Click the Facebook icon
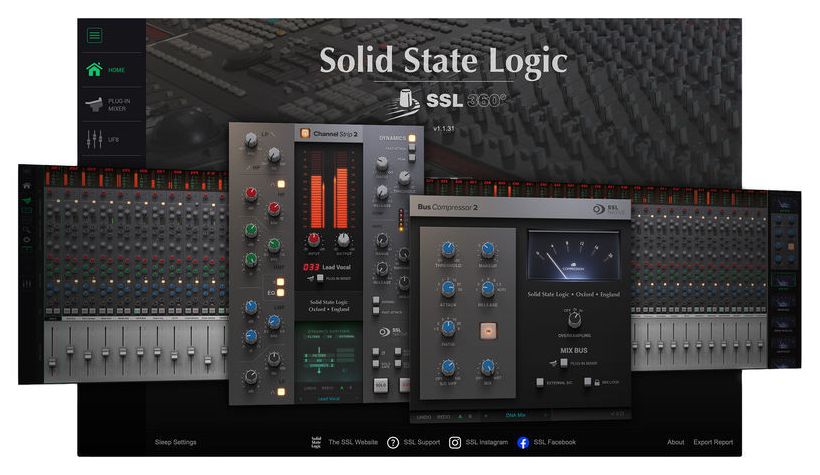The width and height of the screenshot is (820, 475). point(523,443)
